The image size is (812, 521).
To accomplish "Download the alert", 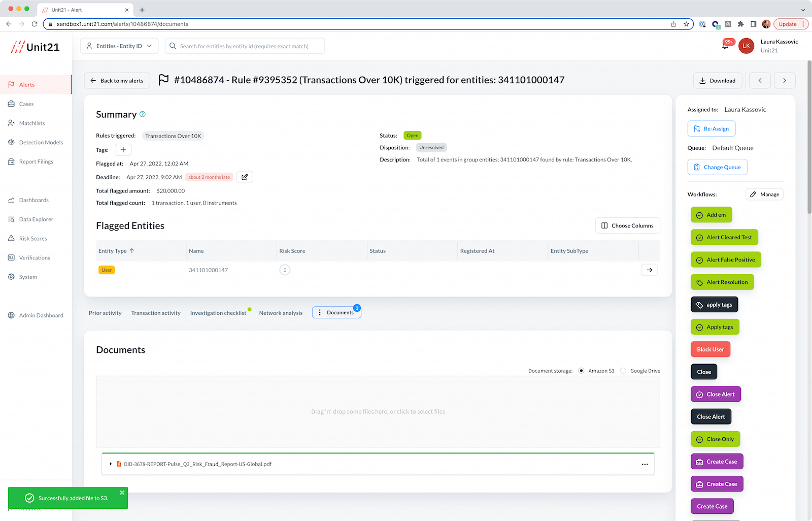I will (718, 81).
